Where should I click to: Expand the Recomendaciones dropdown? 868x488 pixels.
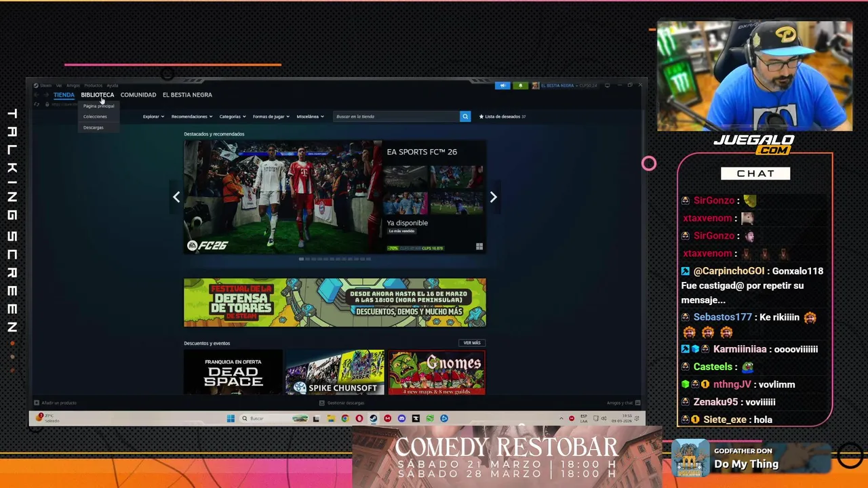click(192, 117)
